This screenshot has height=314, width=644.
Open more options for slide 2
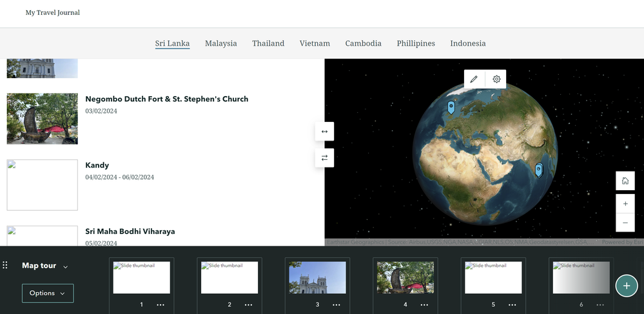tap(248, 305)
